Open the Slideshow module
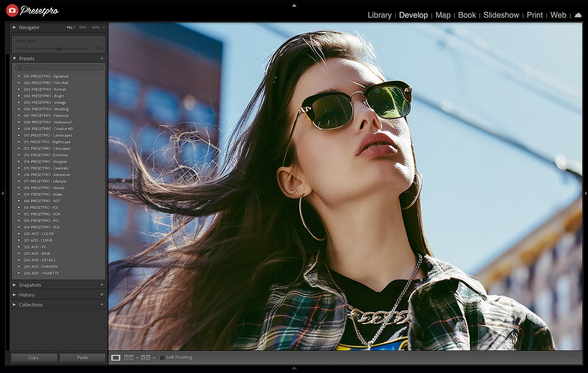The height and width of the screenshot is (373, 588). click(501, 15)
